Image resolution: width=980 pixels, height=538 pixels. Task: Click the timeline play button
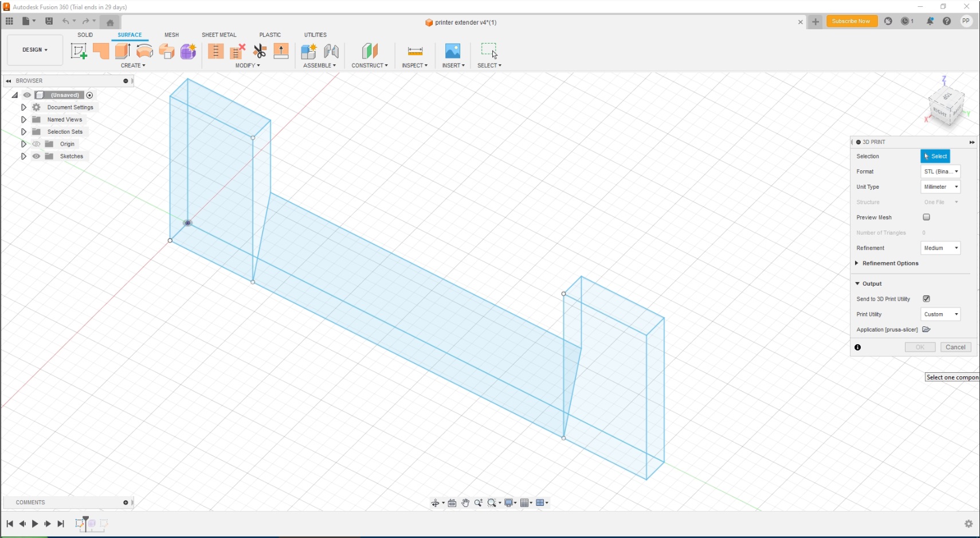(x=35, y=524)
